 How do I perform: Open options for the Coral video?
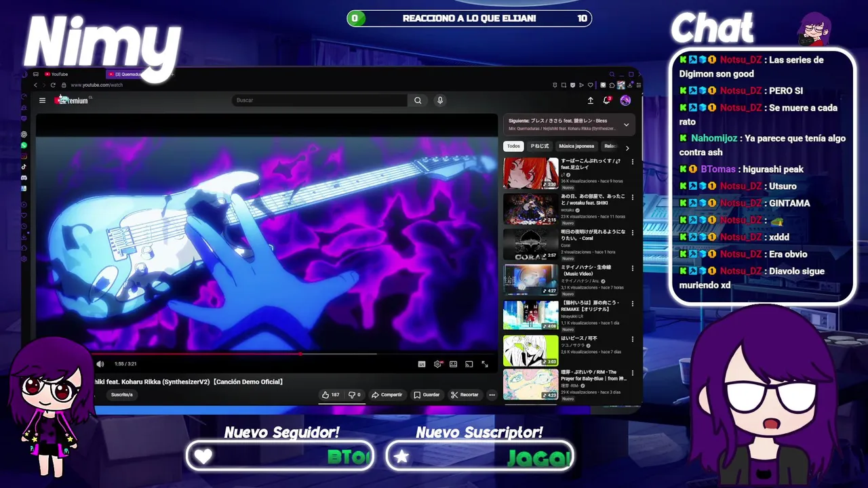click(x=633, y=232)
